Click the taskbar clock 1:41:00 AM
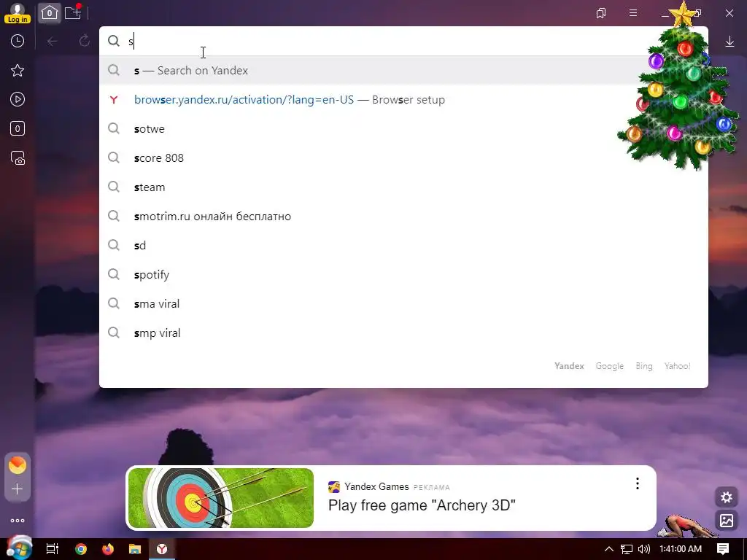The height and width of the screenshot is (560, 747). tap(681, 549)
